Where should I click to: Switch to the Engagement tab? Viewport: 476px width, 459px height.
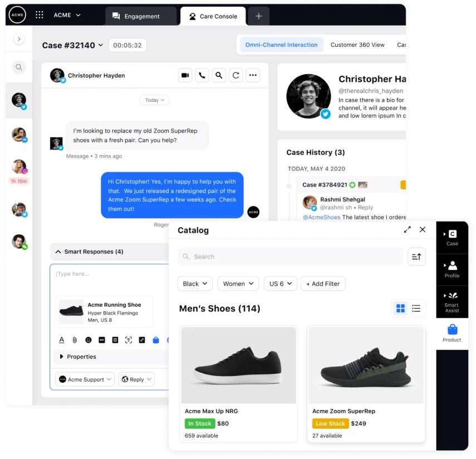141,16
